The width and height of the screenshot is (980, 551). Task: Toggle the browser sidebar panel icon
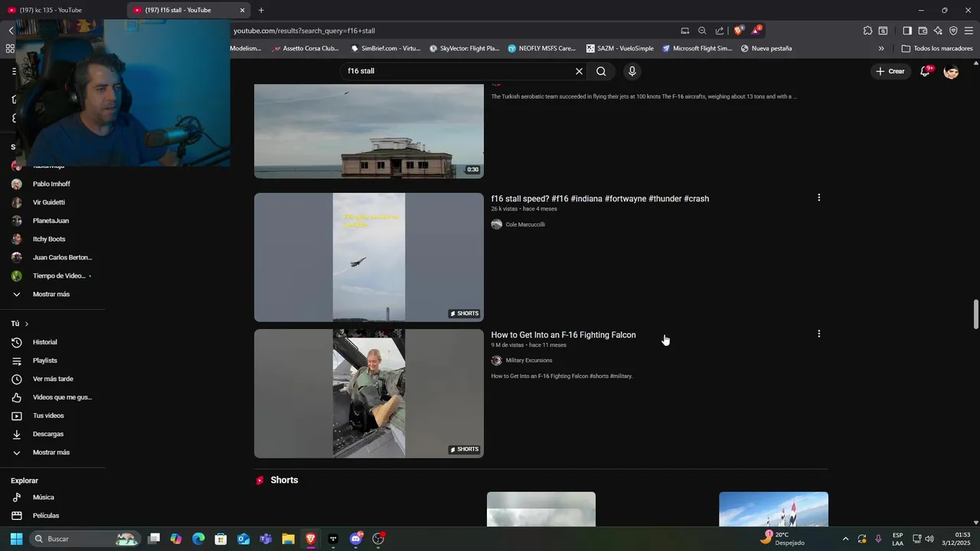tap(907, 31)
